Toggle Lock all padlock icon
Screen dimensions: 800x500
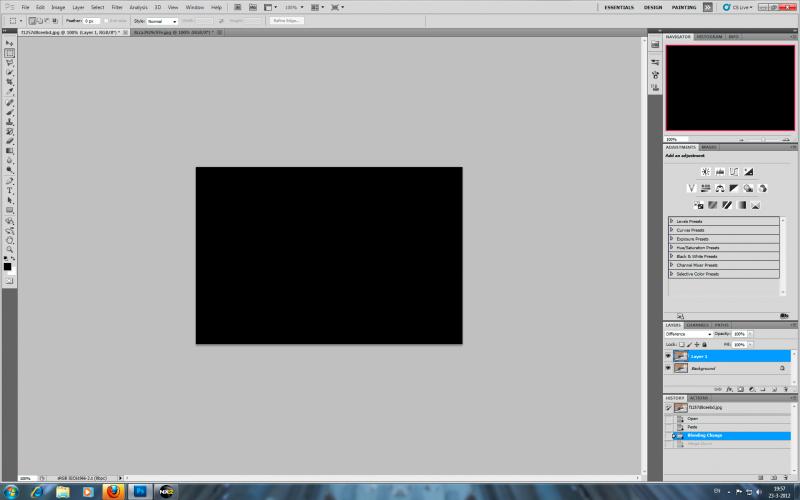click(705, 345)
